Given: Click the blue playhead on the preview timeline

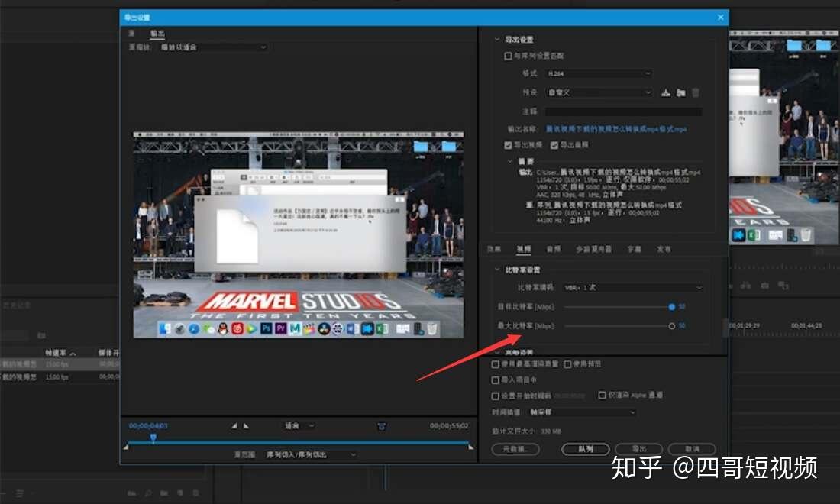Looking at the screenshot, I should [153, 438].
